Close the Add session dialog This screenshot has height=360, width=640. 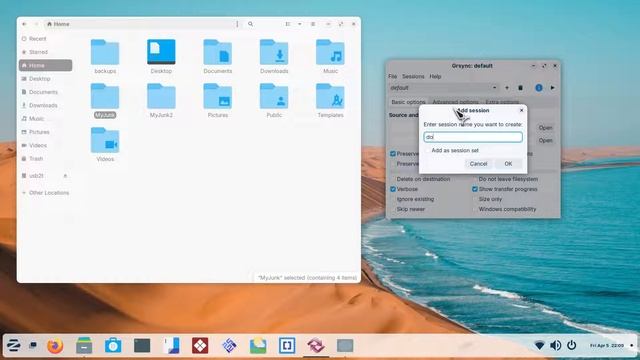tap(521, 110)
